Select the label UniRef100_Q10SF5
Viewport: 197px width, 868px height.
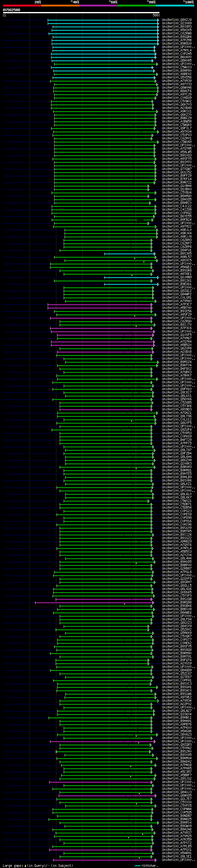pos(177,335)
